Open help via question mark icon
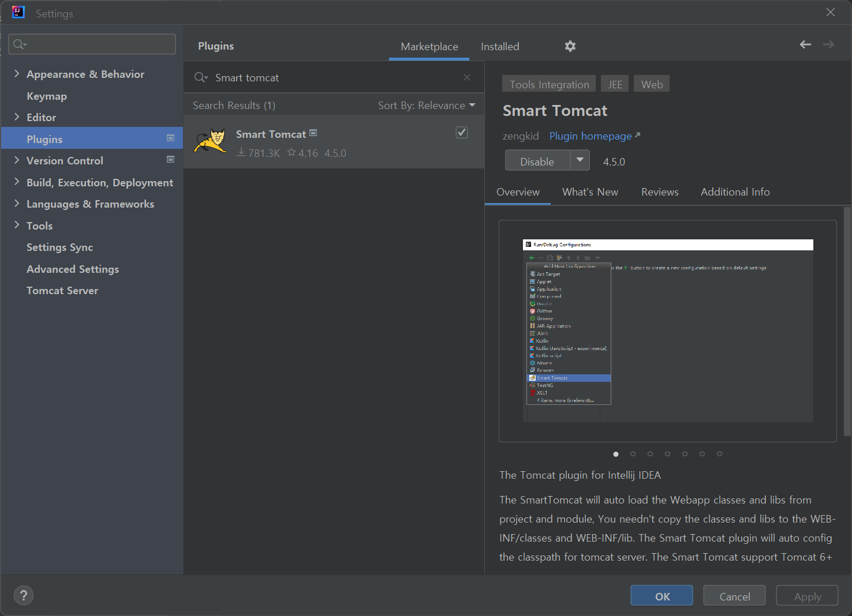 click(23, 595)
